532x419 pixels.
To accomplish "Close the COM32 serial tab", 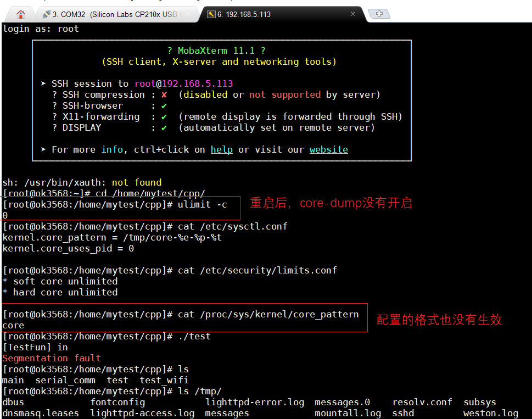I will point(188,14).
